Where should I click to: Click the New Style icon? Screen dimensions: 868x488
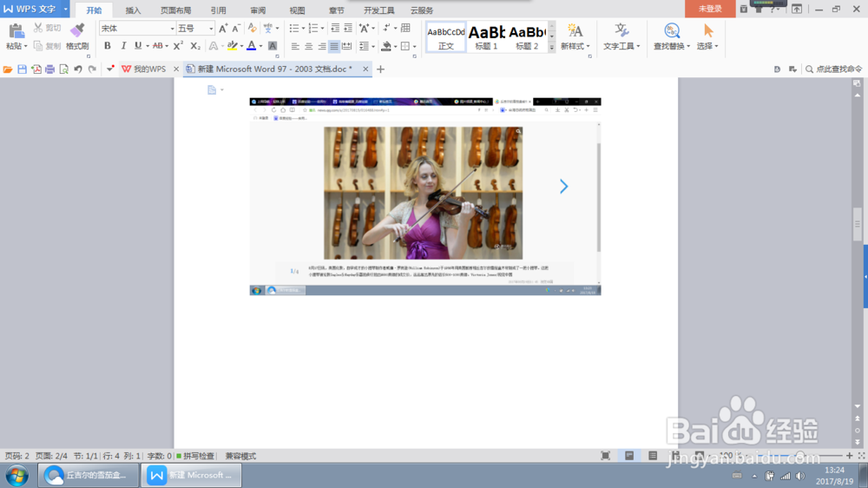click(575, 31)
